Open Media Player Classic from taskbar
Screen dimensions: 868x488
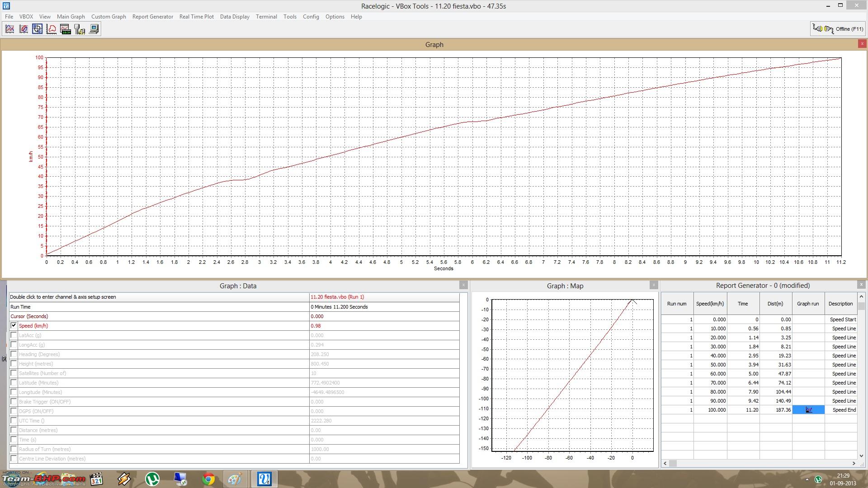click(96, 479)
